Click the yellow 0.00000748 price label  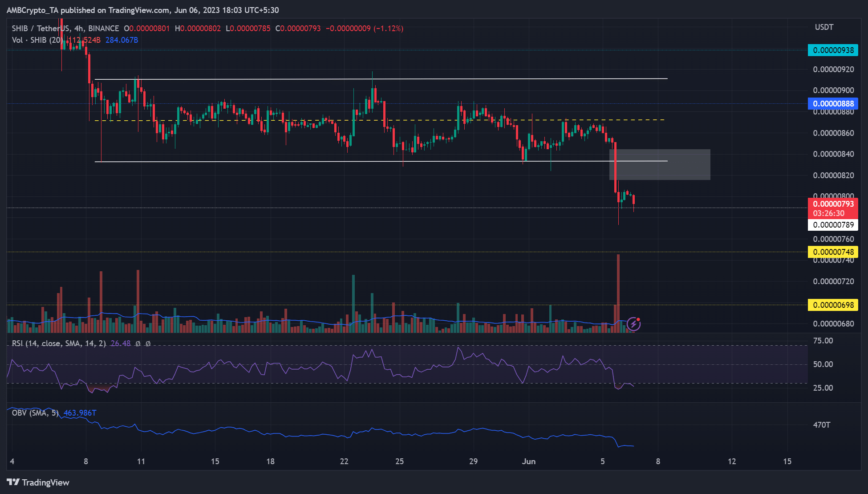(833, 252)
